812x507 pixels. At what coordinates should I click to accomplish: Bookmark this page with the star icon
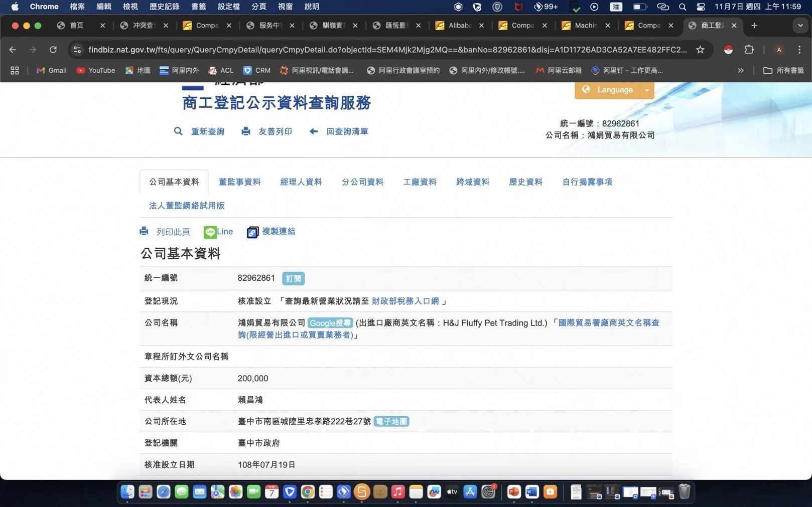click(700, 50)
